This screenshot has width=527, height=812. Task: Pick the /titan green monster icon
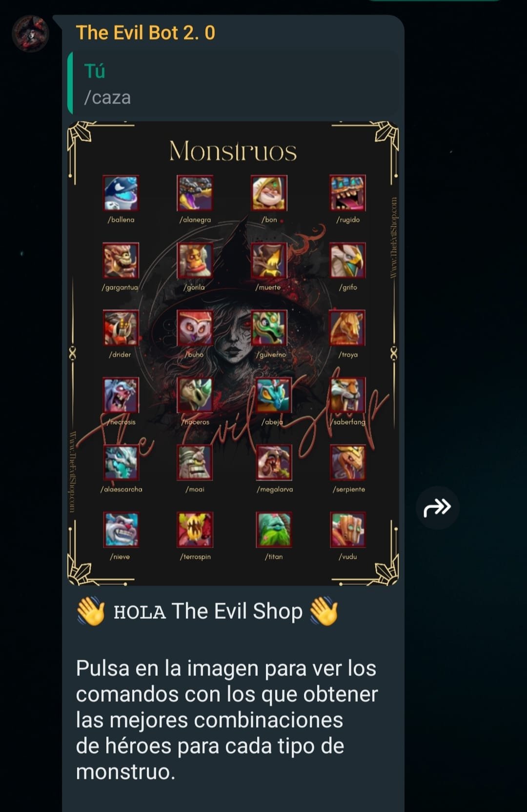[274, 529]
